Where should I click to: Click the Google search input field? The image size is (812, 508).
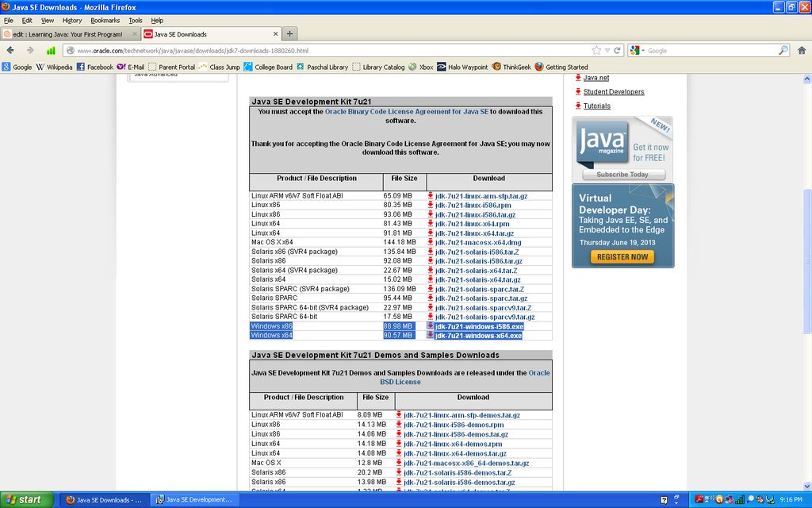point(711,50)
